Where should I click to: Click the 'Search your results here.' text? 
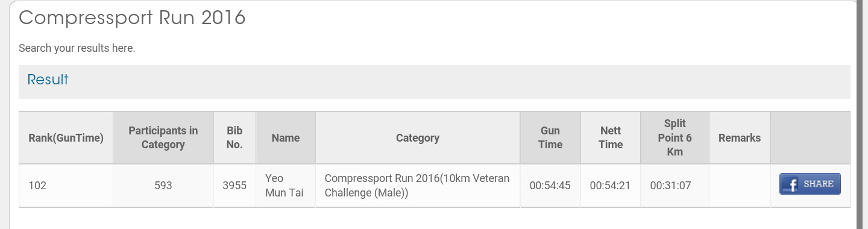coord(77,48)
